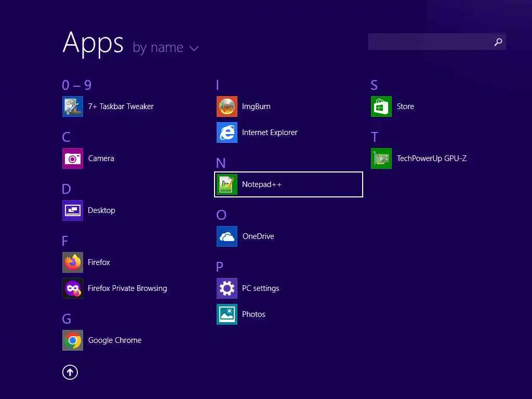532x399 pixels.
Task: Select the "S" group header
Action: 374,85
